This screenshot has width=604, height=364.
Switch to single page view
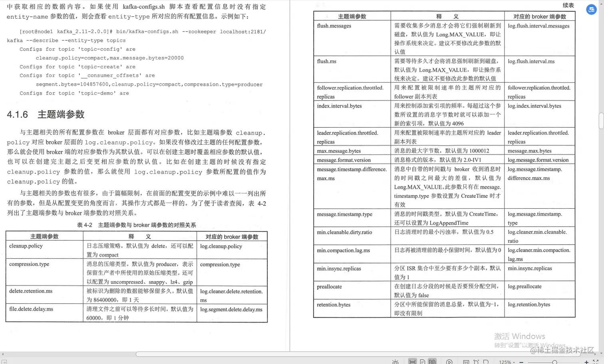point(422,361)
